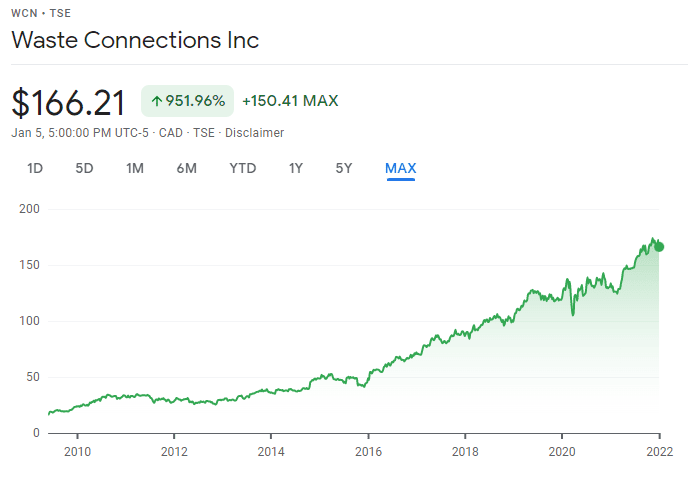Show the 1M chart range
688x478 pixels.
click(135, 168)
